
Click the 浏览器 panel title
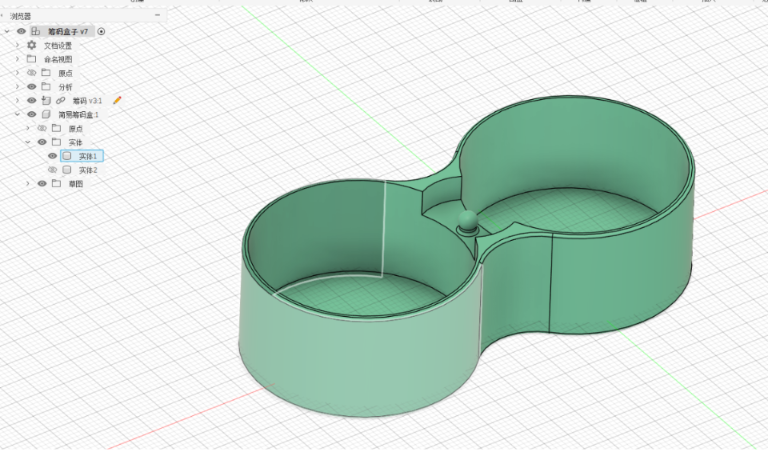pyautogui.click(x=21, y=17)
